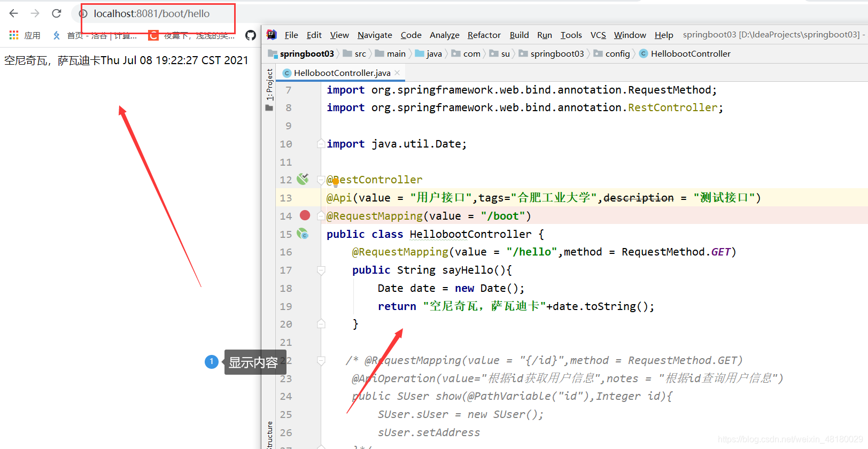The width and height of the screenshot is (868, 449).
Task: Select the su breadcrumb package
Action: coord(500,53)
